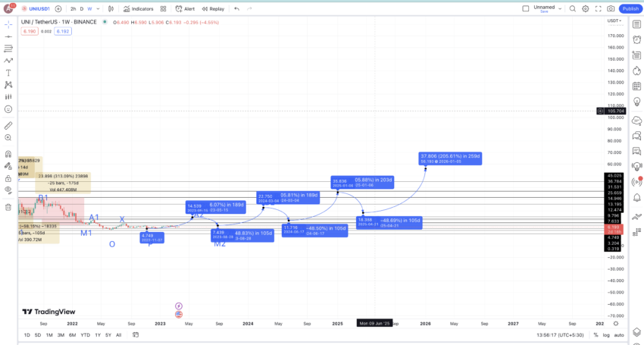This screenshot has width=644, height=345.
Task: Select the trend line drawing tool
Action: tap(8, 36)
